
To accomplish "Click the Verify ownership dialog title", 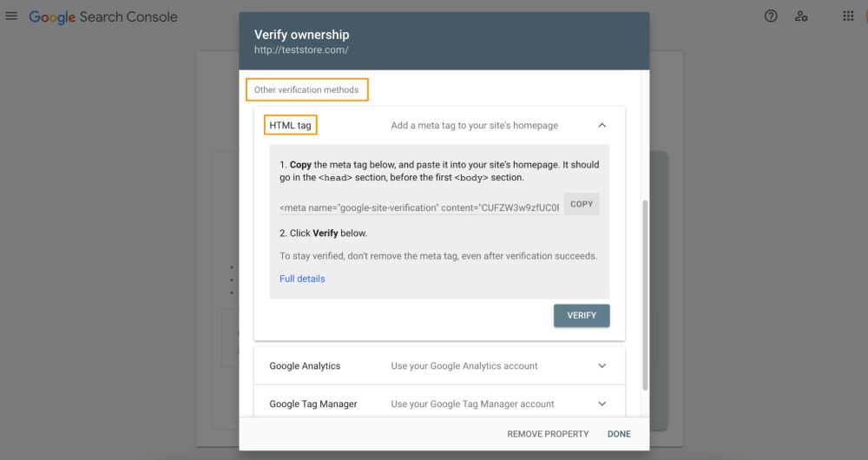I will pyautogui.click(x=302, y=35).
